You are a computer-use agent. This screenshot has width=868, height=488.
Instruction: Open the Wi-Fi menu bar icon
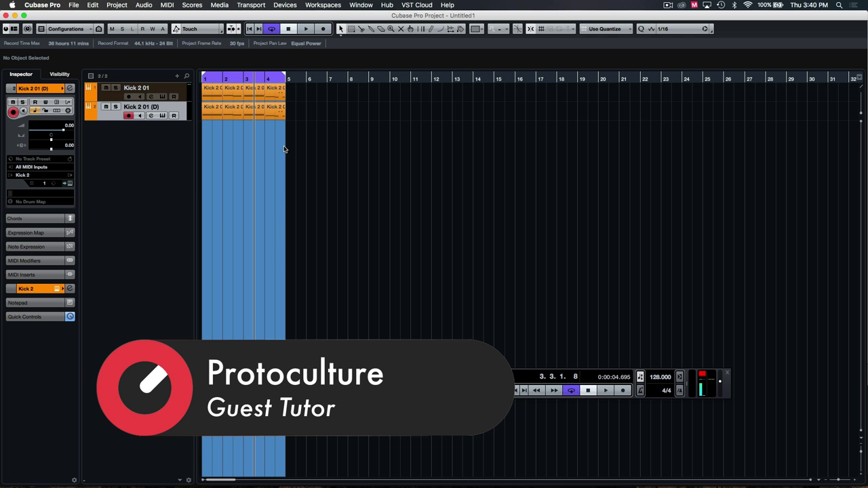747,5
